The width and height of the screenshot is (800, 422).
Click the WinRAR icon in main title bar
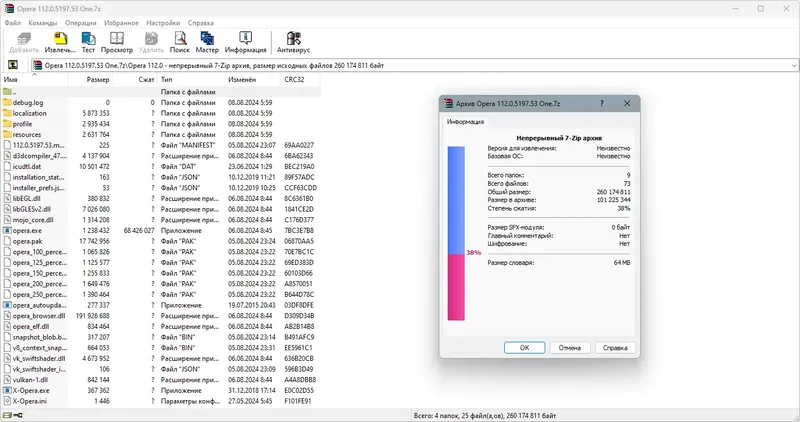[9, 9]
